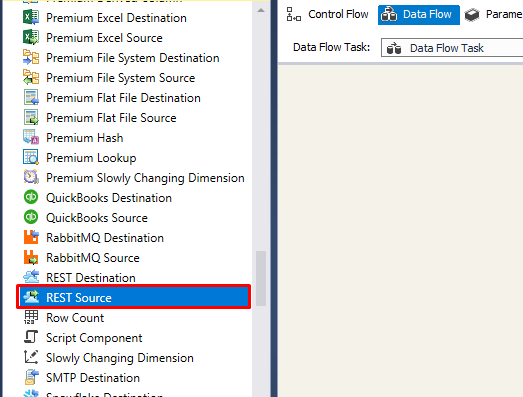Select the Premium Slowly Changing Dimension icon
523x397 pixels.
point(31,177)
